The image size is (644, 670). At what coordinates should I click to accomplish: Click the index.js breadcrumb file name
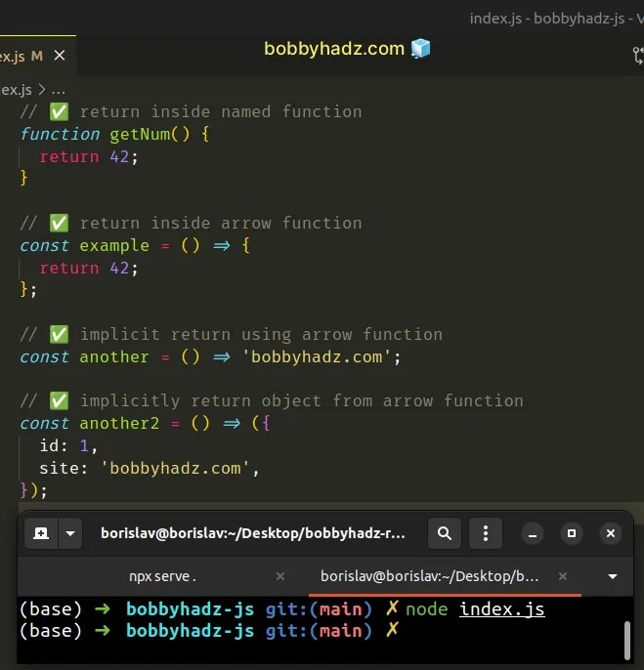(16, 90)
